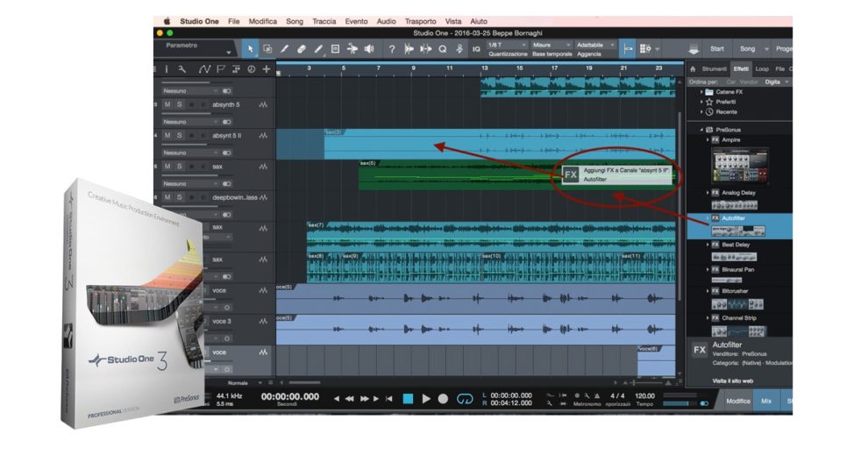Collapse the PreSonus vendor folder
Image resolution: width=868 pixels, height=455 pixels.
click(x=701, y=129)
